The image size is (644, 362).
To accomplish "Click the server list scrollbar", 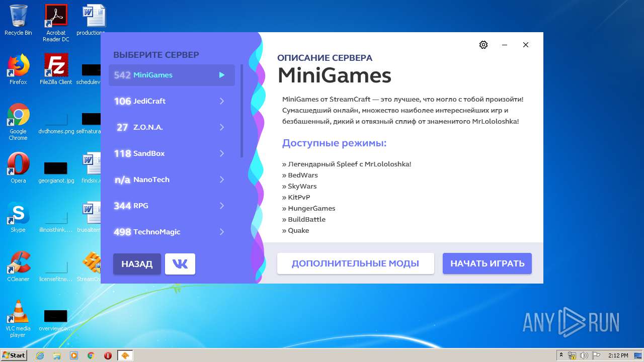I will coord(242,111).
